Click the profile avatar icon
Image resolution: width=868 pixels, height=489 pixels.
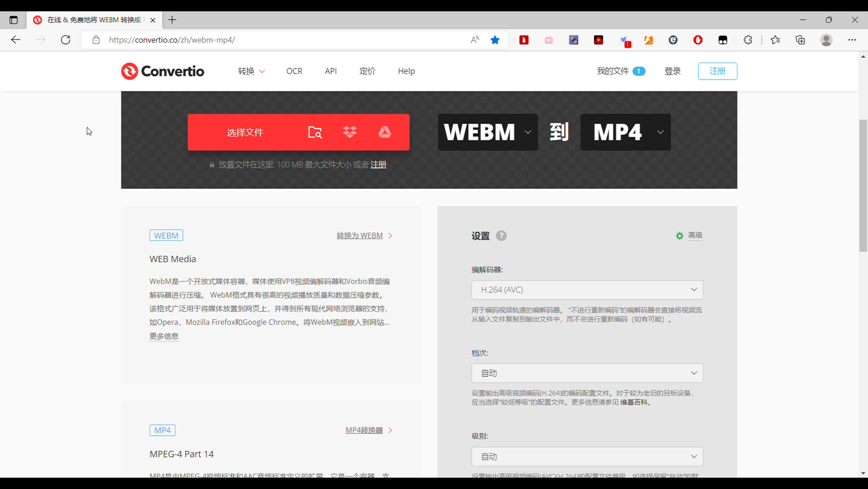[x=826, y=40]
